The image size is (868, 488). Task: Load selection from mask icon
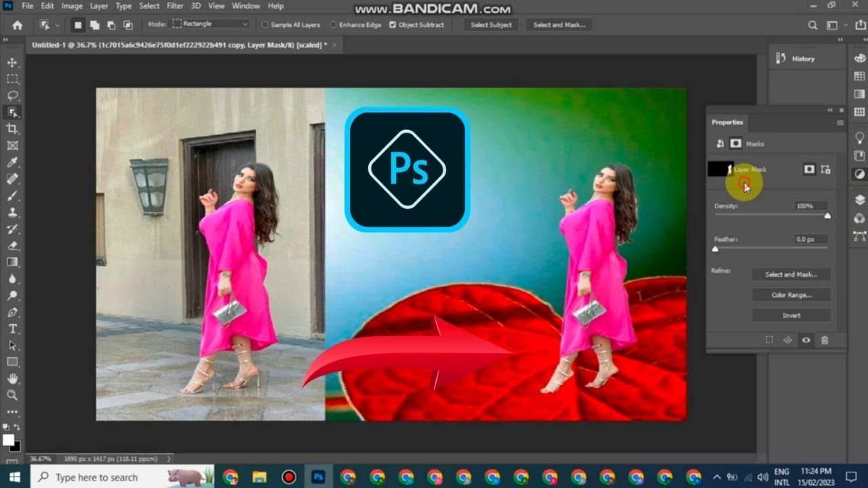click(769, 340)
